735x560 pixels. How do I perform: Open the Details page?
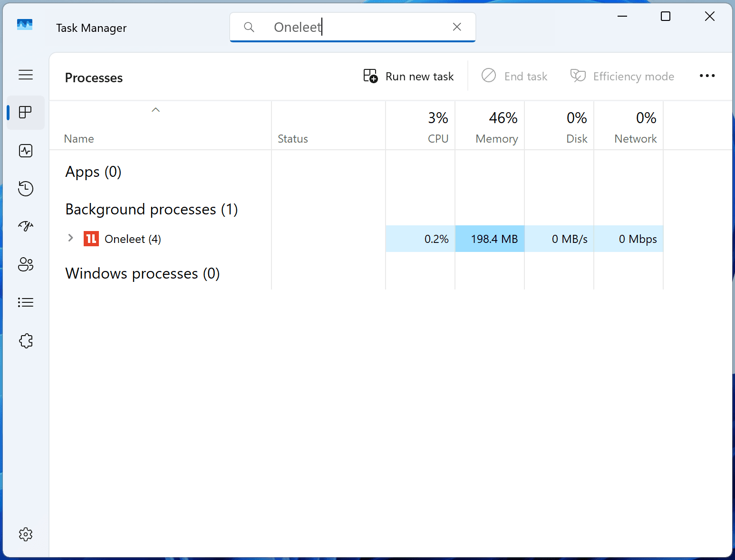pyautogui.click(x=26, y=302)
